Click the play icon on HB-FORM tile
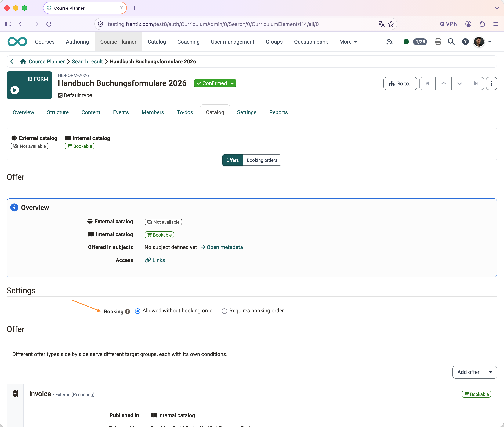The width and height of the screenshot is (504, 427). point(15,90)
